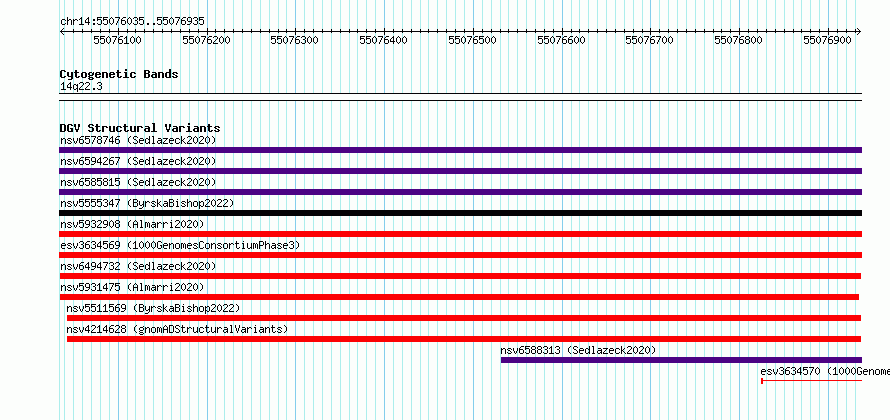Select the nsv5511569 red variant bar
This screenshot has width=890, height=420.
(x=464, y=318)
